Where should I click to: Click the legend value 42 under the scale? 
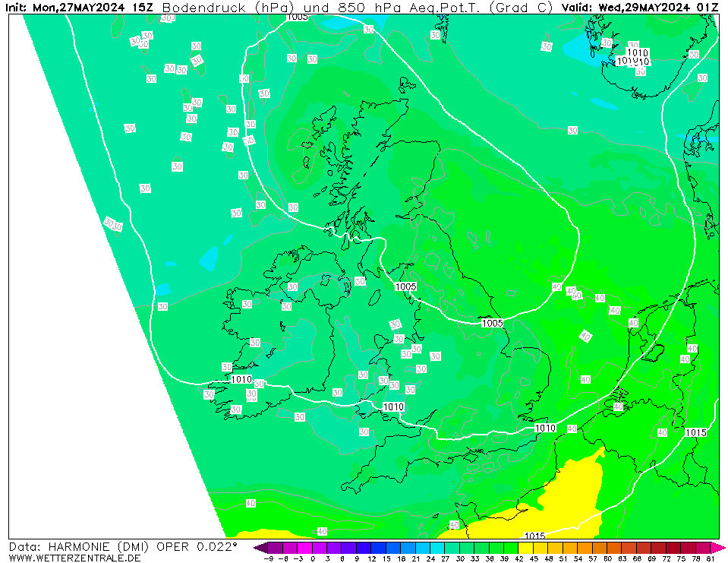point(519,558)
